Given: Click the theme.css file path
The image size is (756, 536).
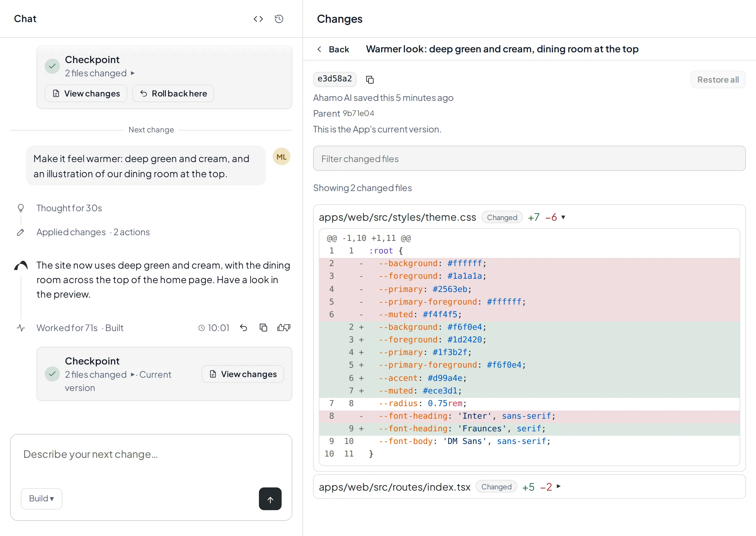Looking at the screenshot, I should point(397,217).
